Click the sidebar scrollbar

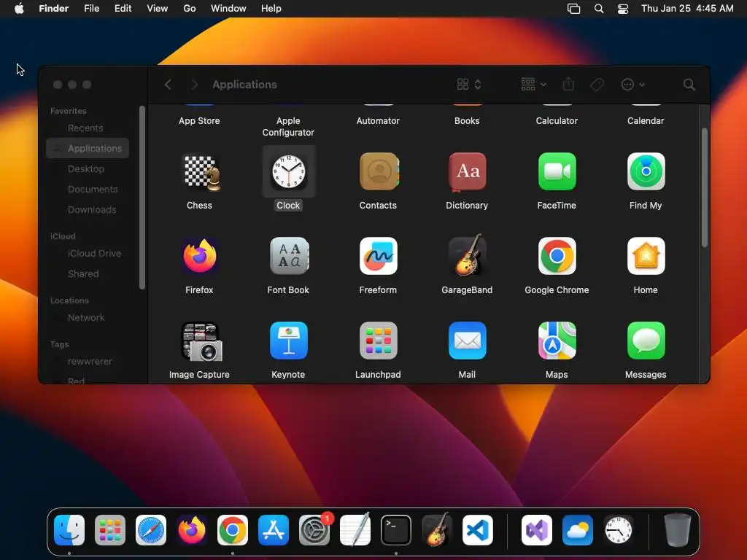(x=142, y=197)
